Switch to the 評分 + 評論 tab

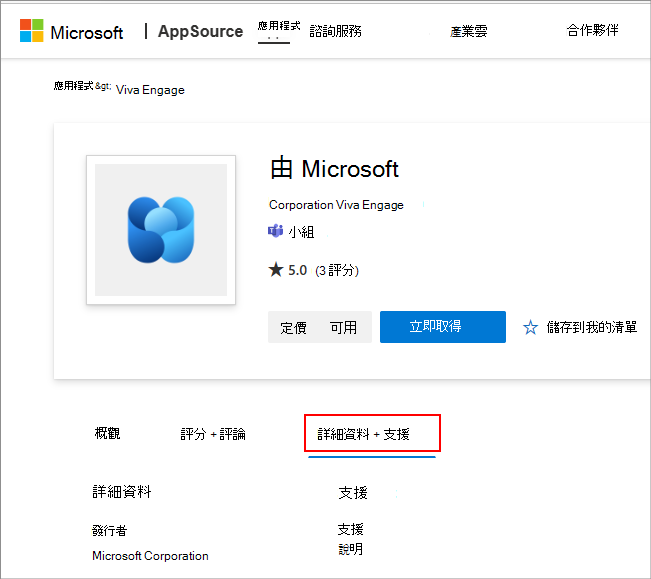tap(213, 434)
